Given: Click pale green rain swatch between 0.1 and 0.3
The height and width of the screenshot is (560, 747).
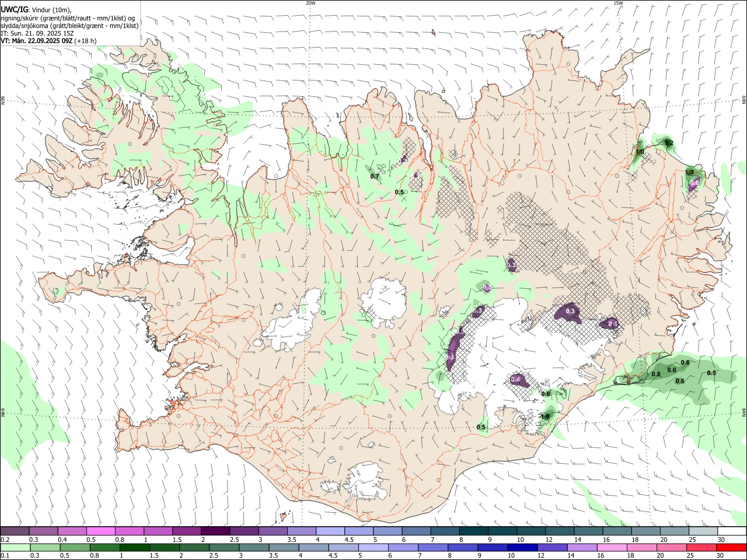Looking at the screenshot, I should tap(15, 547).
